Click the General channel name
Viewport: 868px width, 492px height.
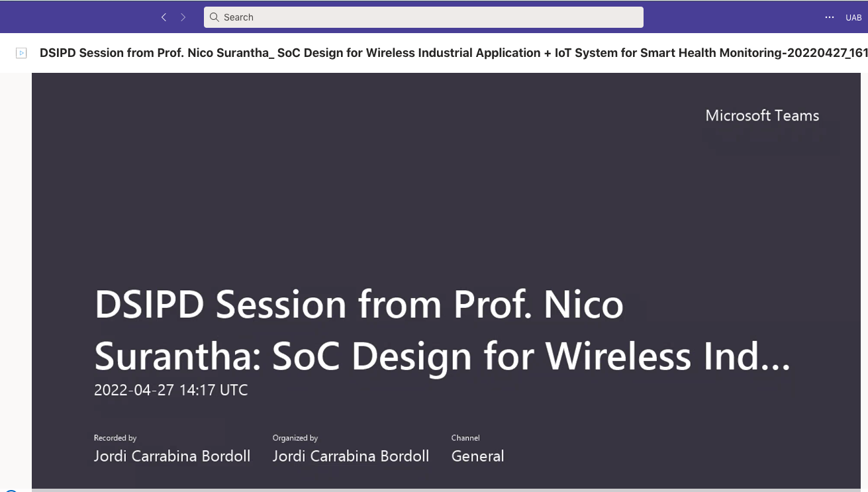[477, 456]
